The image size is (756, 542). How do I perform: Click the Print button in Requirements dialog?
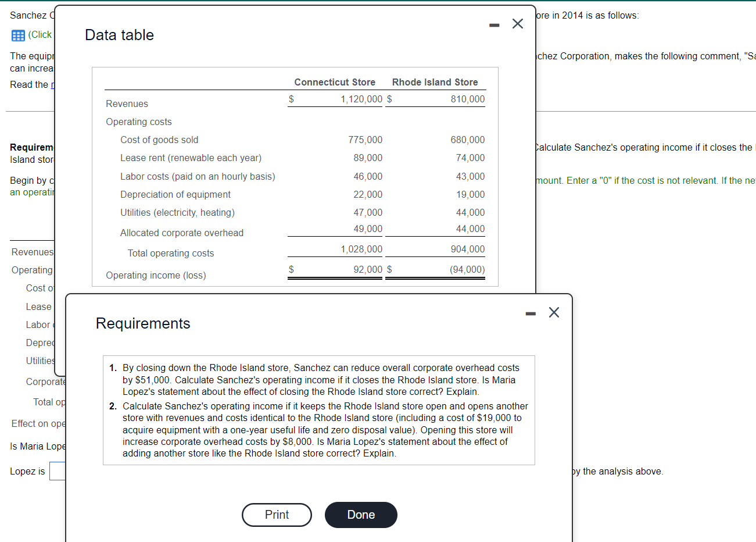point(277,515)
